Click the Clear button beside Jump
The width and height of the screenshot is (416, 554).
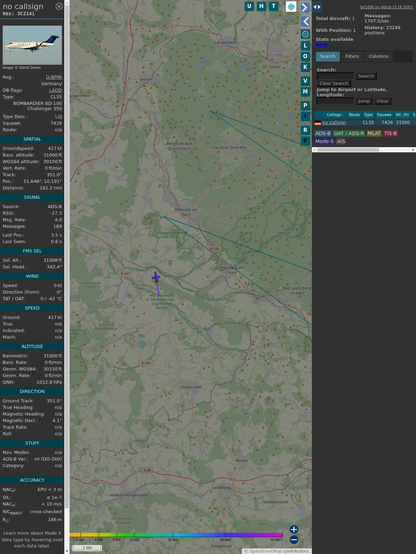382,101
